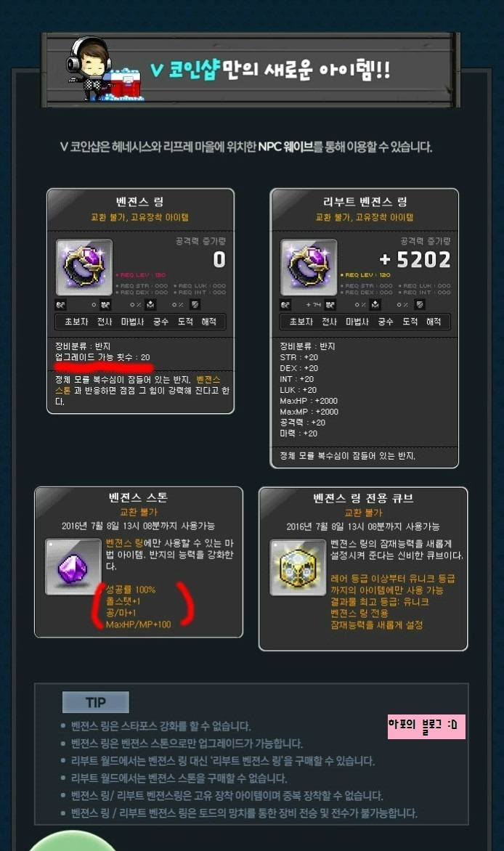The width and height of the screenshot is (504, 851).
Task: Click the Vengeance Ring purple gem icon
Action: tap(84, 267)
